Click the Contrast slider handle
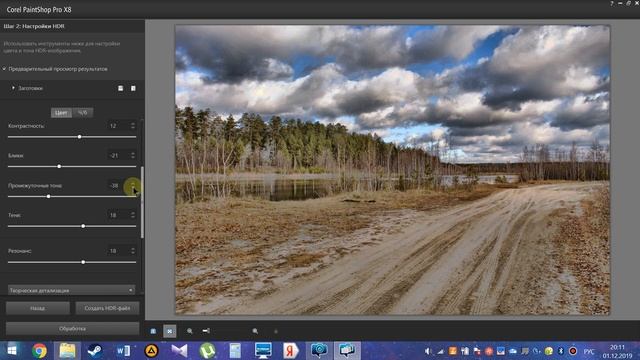 point(80,137)
